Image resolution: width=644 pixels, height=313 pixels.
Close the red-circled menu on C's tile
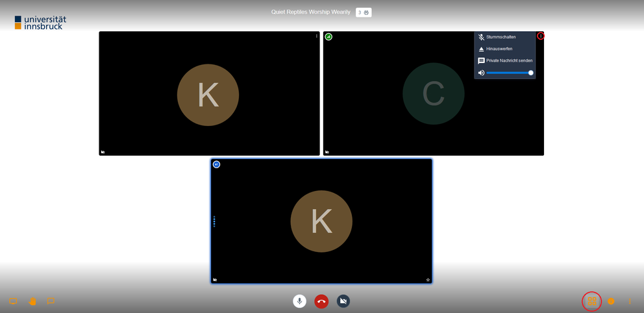(x=541, y=36)
